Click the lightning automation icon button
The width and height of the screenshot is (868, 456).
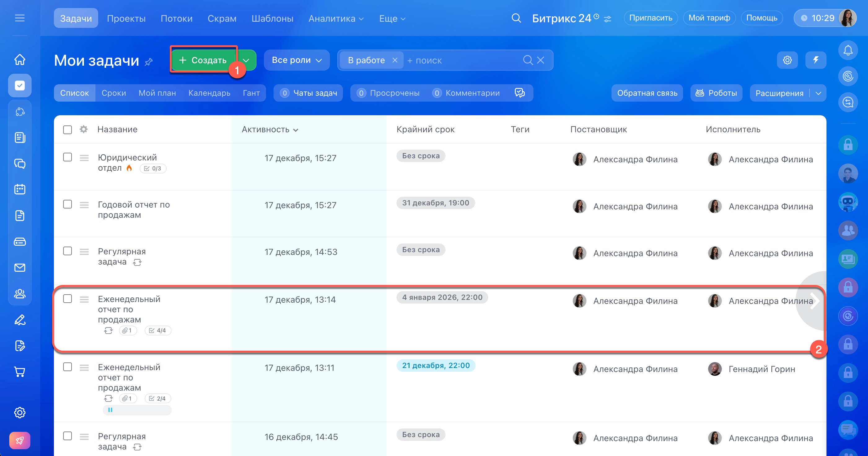pos(815,60)
